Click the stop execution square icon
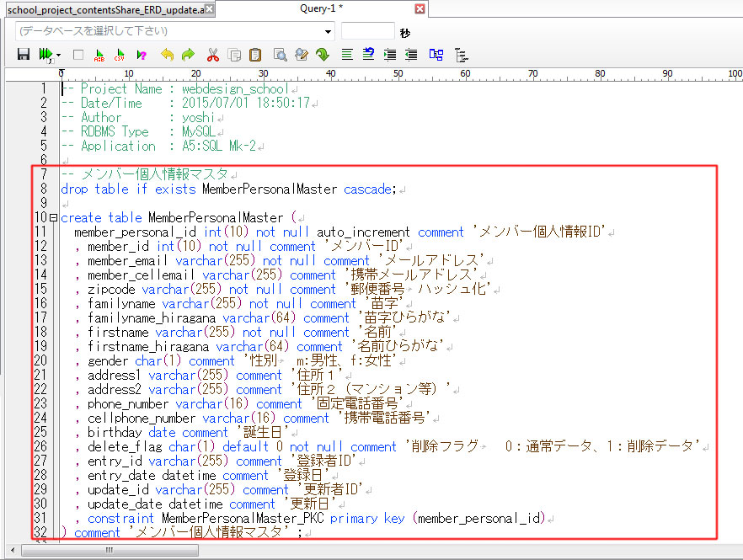This screenshot has width=743, height=560. point(78,55)
